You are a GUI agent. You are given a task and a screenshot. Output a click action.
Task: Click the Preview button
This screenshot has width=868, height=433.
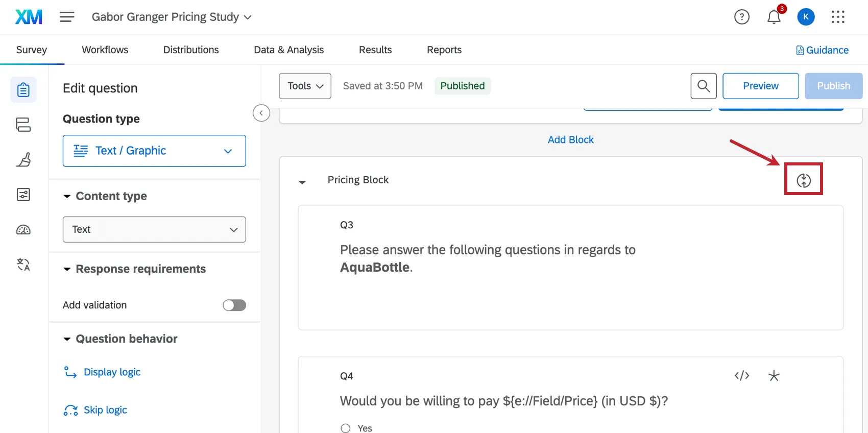click(x=760, y=86)
